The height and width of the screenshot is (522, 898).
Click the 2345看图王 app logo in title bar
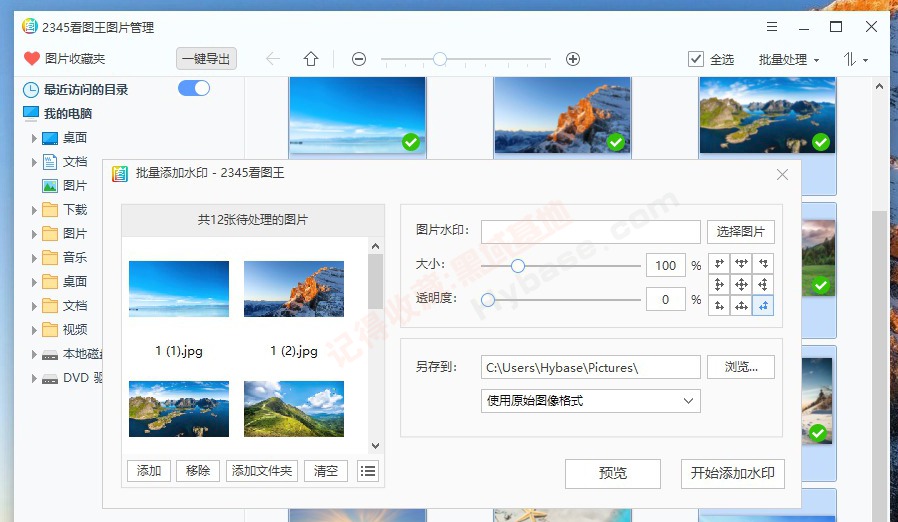30,26
